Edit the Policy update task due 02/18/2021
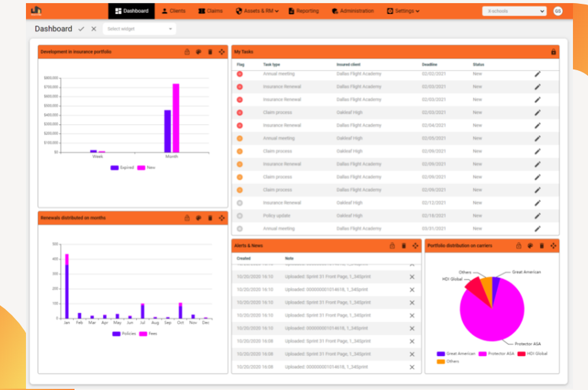The height and width of the screenshot is (390, 588). click(x=537, y=216)
